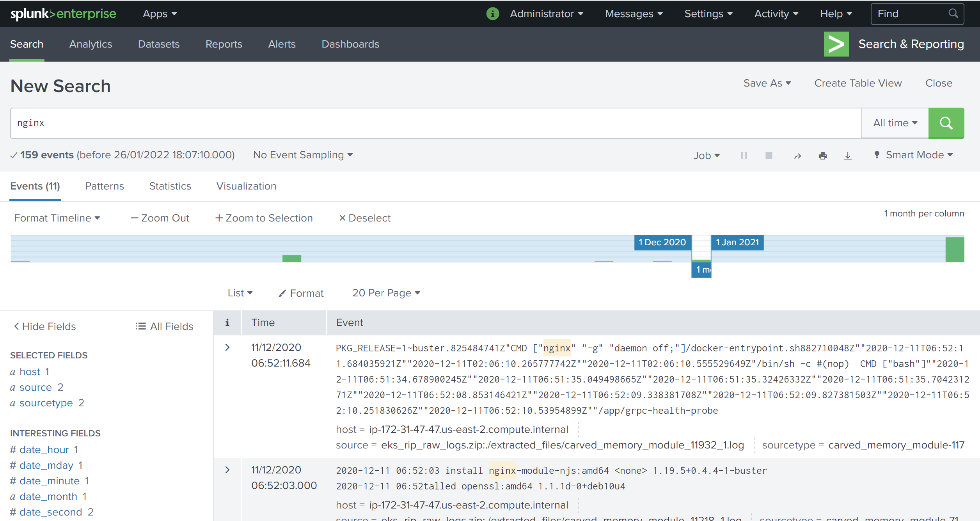Expand the first event row chevron
This screenshot has height=521, width=980.
tap(227, 347)
